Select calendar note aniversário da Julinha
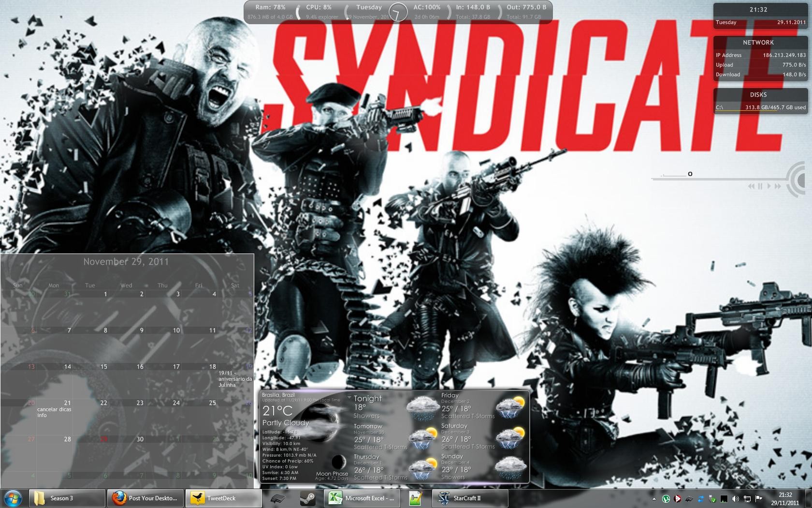The image size is (812, 508). (235, 379)
